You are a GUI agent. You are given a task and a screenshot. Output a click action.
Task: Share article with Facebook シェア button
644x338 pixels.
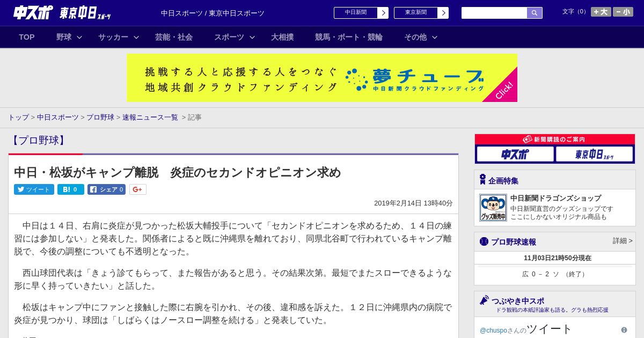(x=106, y=189)
